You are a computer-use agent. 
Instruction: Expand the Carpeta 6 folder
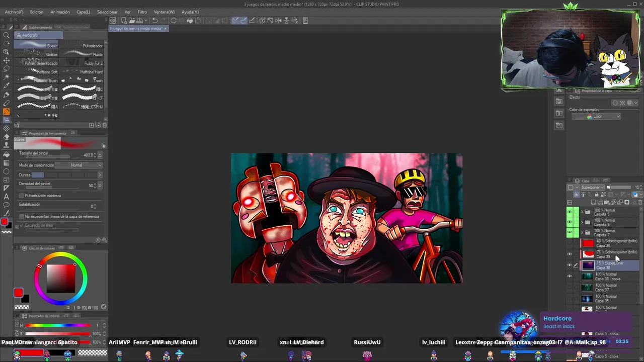click(x=582, y=222)
